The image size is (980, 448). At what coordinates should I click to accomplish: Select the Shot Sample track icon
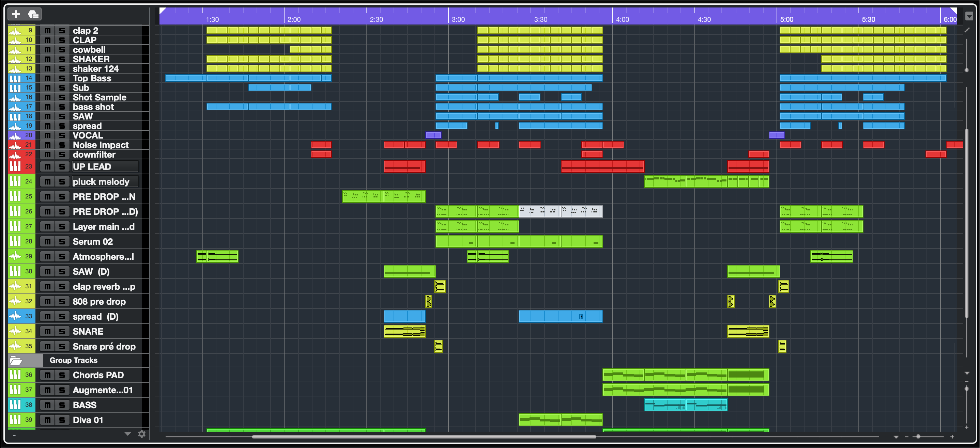(15, 97)
